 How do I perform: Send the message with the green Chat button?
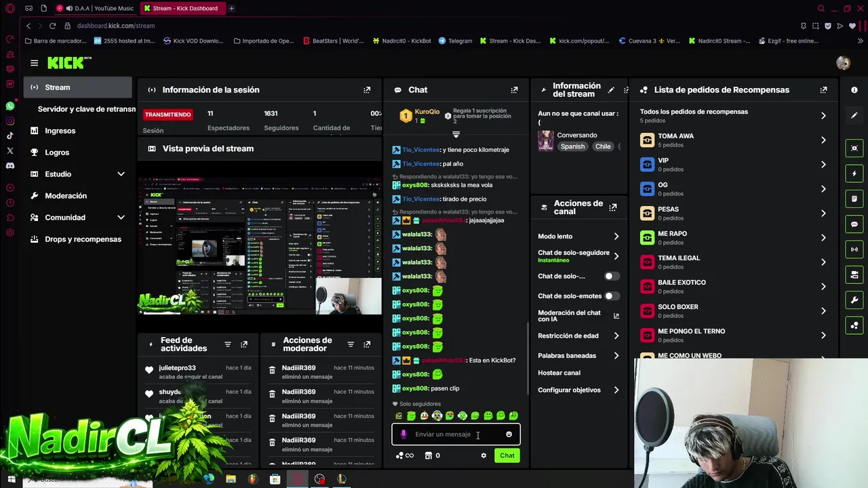pos(507,455)
